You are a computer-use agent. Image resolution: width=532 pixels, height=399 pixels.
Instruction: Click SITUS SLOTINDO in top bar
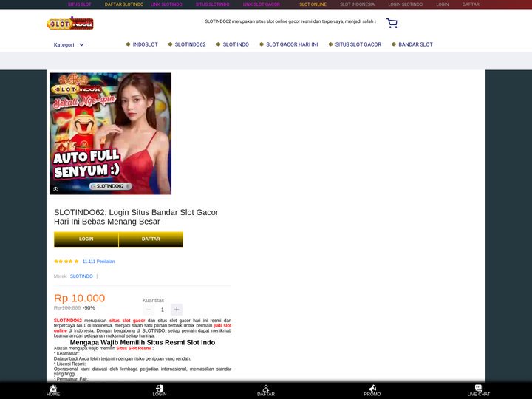coord(212,4)
